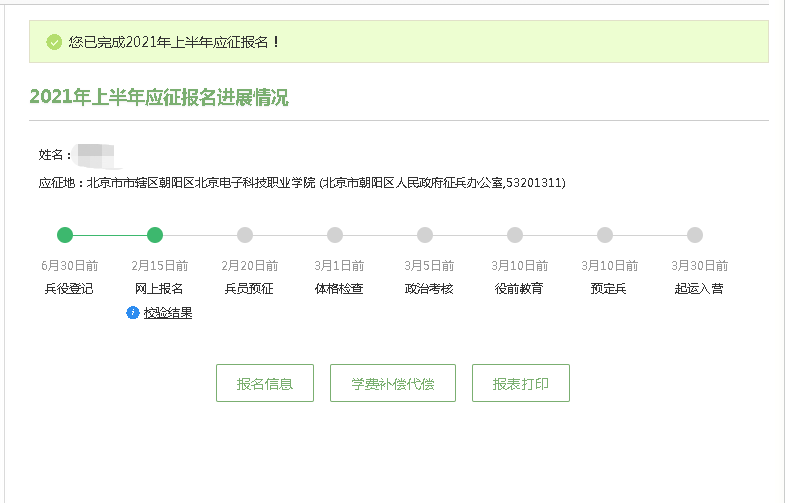The image size is (785, 503).
Task: Click the 学费补偿代偿 button
Action: (x=393, y=383)
